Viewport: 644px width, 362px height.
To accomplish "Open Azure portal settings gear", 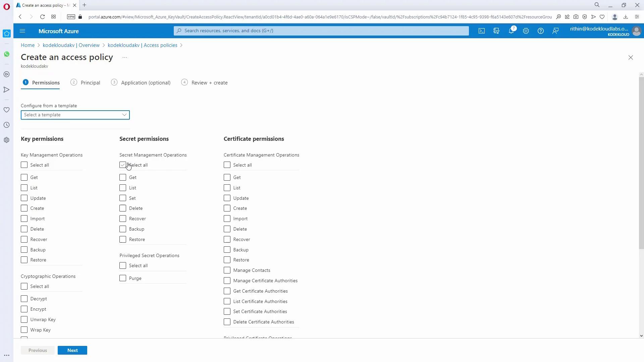I will 526,31.
